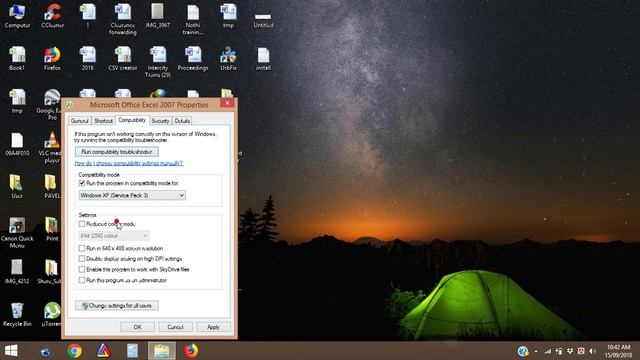Select the User folder icon
The width and height of the screenshot is (640, 360).
tap(17, 187)
